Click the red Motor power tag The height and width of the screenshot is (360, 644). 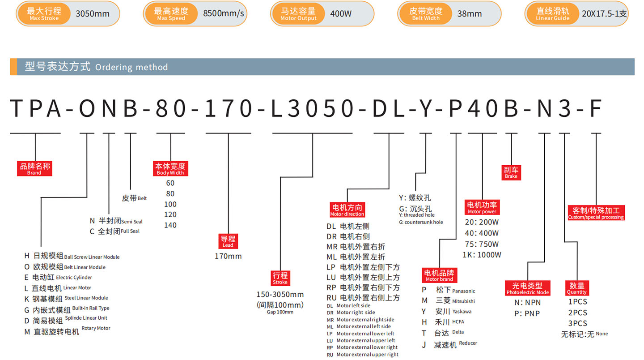[482, 207]
